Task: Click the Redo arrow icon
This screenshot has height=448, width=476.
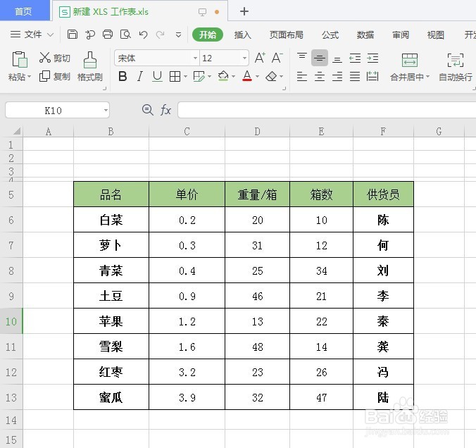Action: click(x=161, y=35)
